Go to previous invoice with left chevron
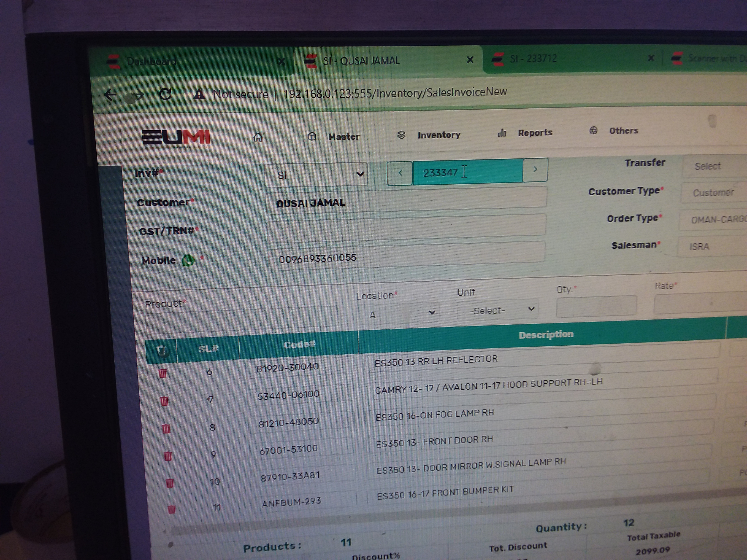The height and width of the screenshot is (560, 747). point(400,173)
